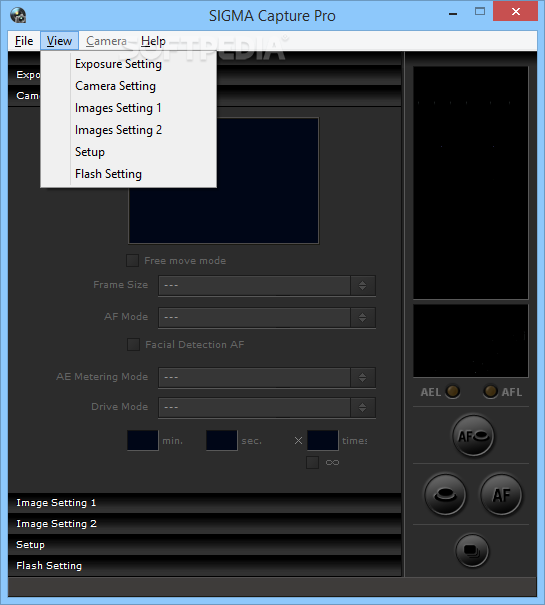Enable Free move mode checkbox

coord(132,260)
